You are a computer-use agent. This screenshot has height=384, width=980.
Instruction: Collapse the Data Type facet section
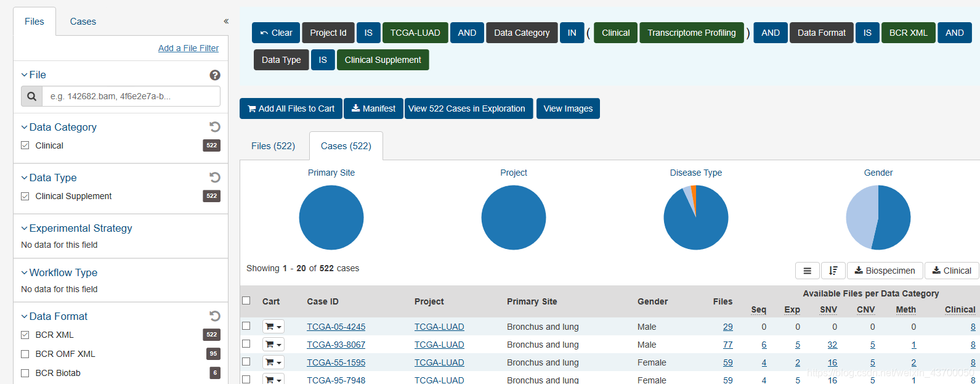pos(49,178)
